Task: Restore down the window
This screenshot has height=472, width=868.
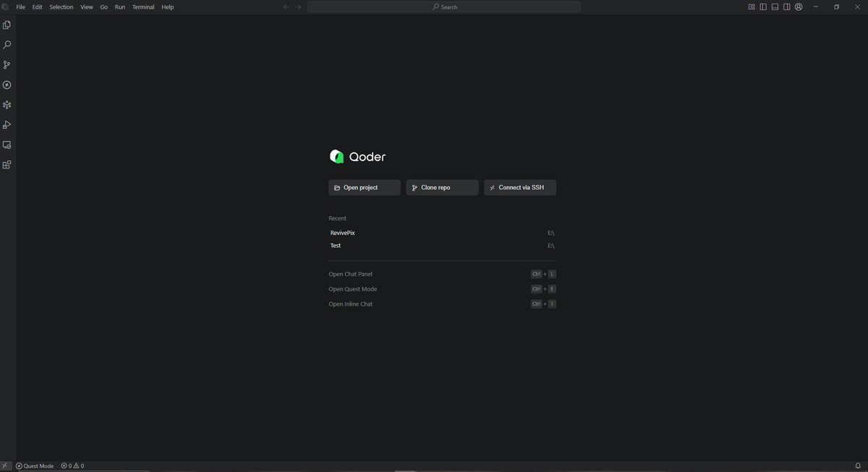Action: (x=836, y=7)
